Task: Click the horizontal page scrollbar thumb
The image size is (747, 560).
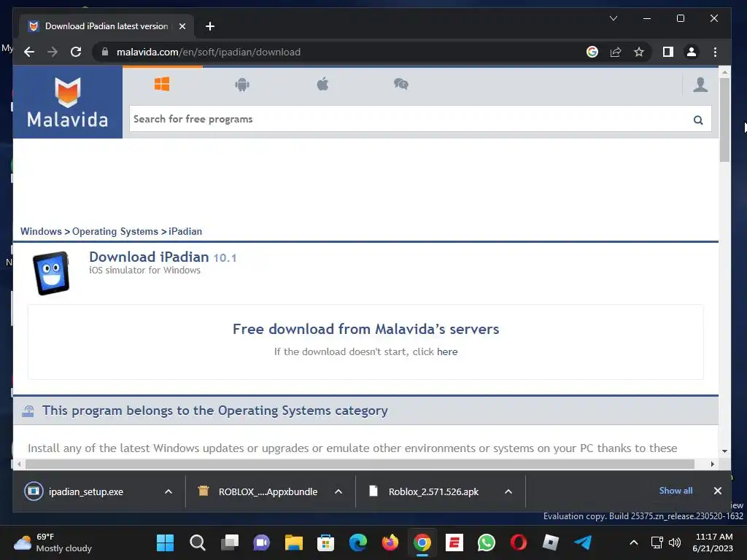Action: tap(360, 464)
